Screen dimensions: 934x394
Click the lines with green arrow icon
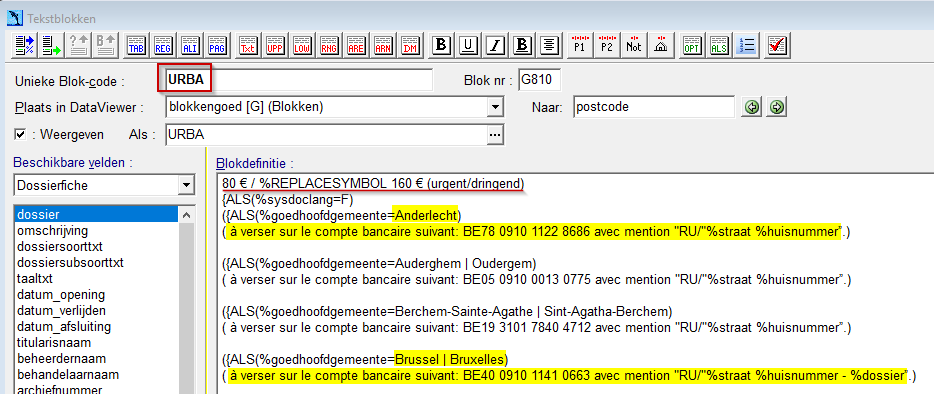pos(52,45)
